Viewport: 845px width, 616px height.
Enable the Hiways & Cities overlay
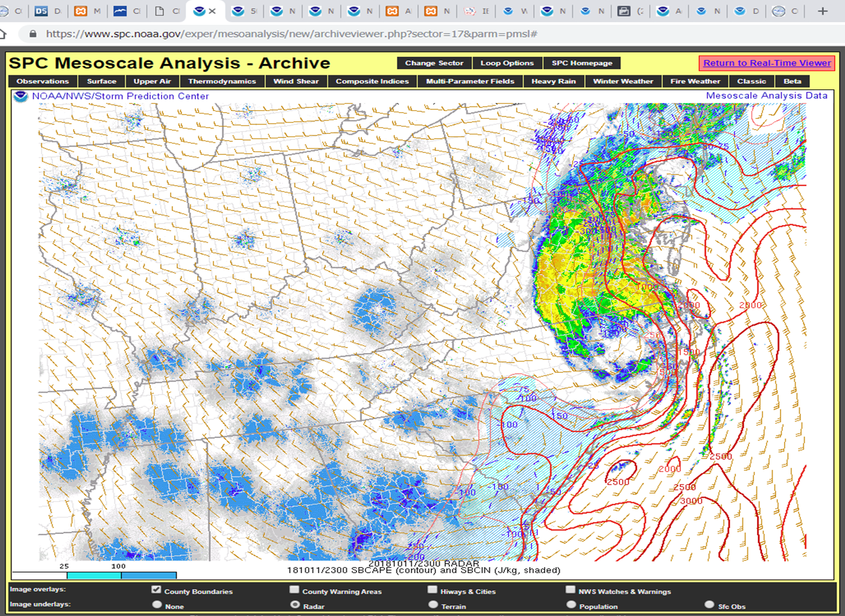pos(432,589)
